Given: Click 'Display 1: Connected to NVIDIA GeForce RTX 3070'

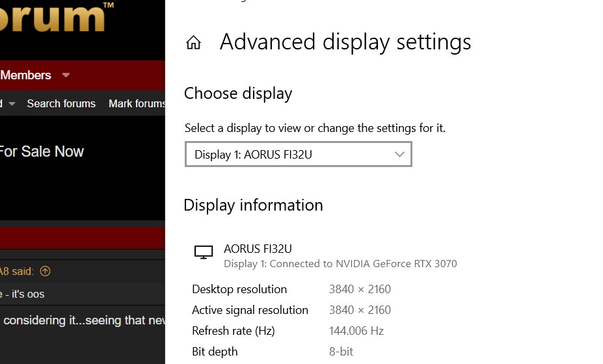Looking at the screenshot, I should (340, 264).
